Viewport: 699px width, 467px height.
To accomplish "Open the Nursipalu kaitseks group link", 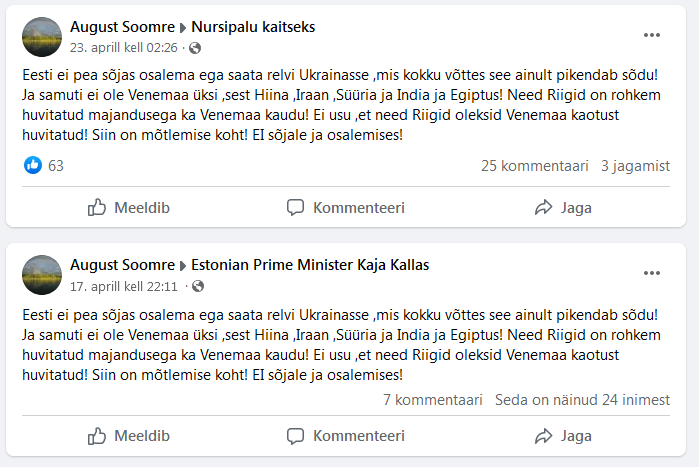I will pyautogui.click(x=253, y=27).
